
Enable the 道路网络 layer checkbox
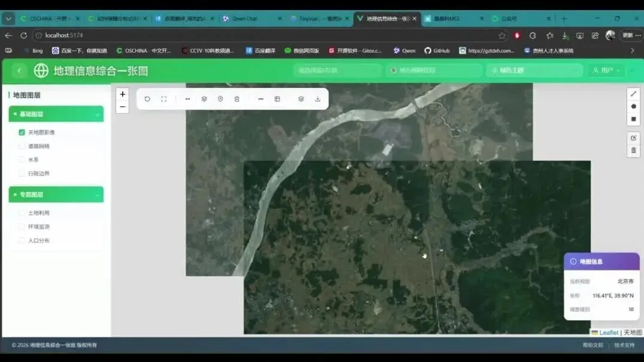[22, 146]
